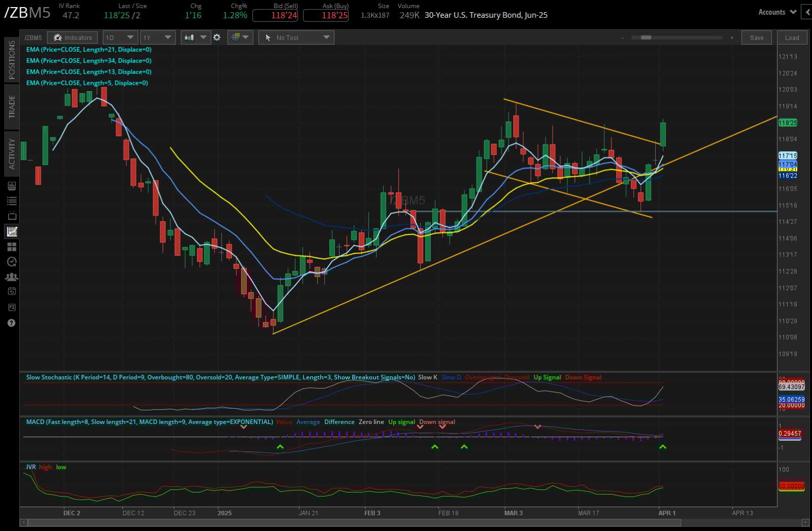Click the help question-mark icon
Image resolution: width=812 pixels, height=531 pixels.
pos(12,323)
